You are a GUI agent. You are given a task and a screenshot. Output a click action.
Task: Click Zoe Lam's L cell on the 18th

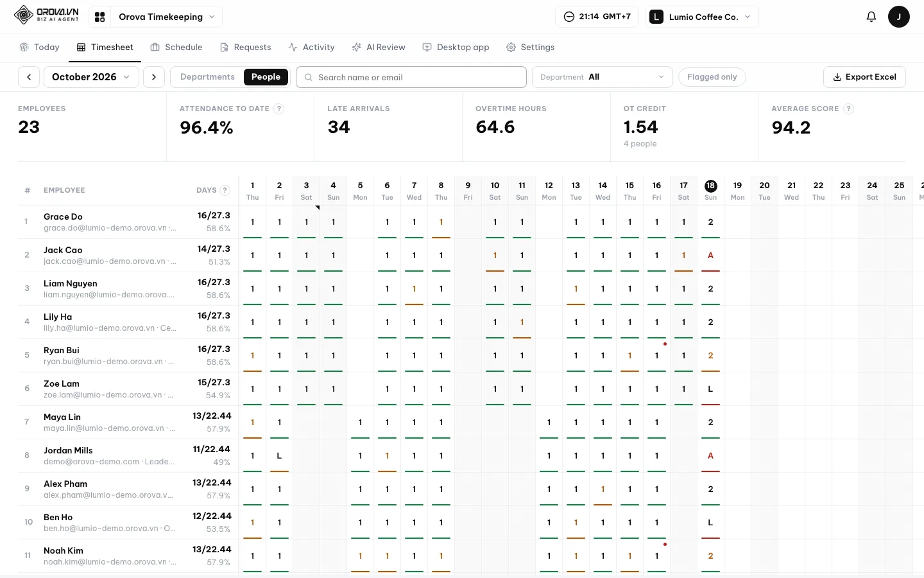[x=710, y=389]
